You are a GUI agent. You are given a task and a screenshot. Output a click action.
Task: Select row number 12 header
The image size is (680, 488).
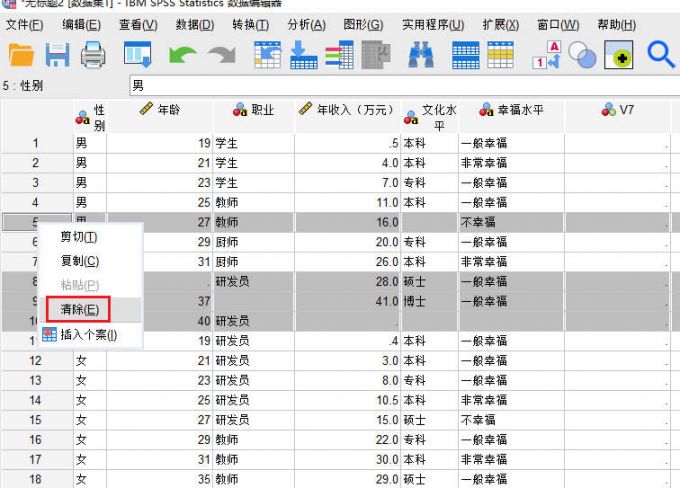[x=36, y=360]
